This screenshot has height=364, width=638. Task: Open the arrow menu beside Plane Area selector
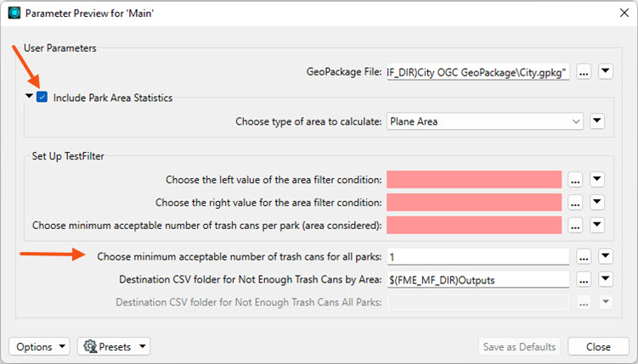click(597, 121)
